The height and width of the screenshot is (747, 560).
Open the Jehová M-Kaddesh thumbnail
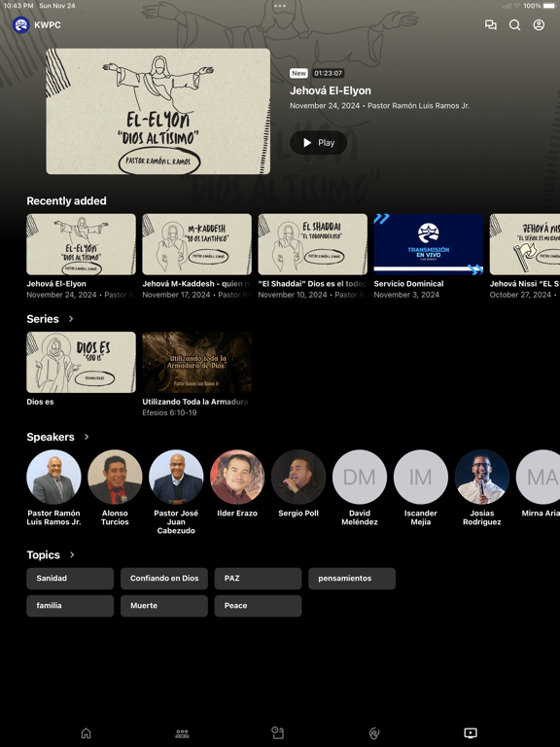(196, 244)
